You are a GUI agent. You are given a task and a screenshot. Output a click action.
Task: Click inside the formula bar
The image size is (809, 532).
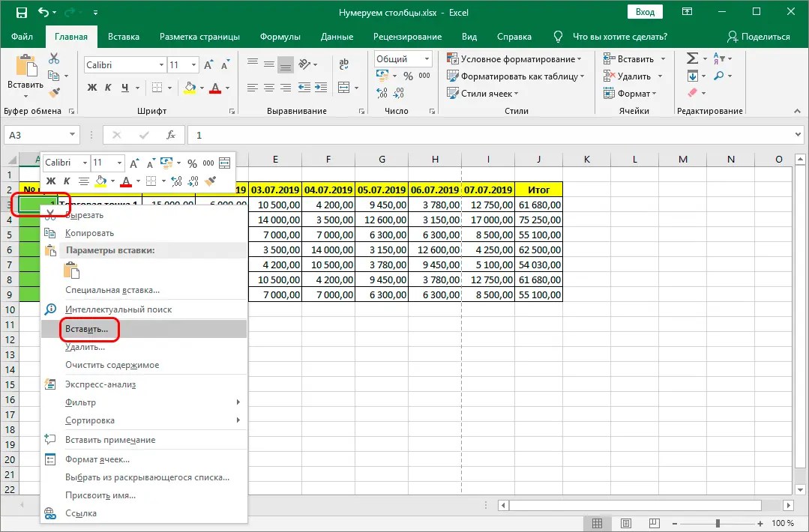pos(450,135)
